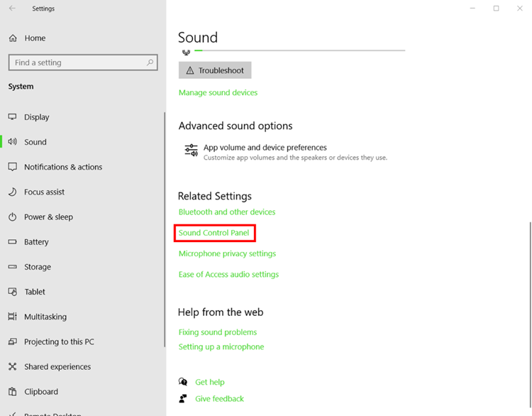This screenshot has height=416, width=532.
Task: Open Battery settings
Action: 36,242
